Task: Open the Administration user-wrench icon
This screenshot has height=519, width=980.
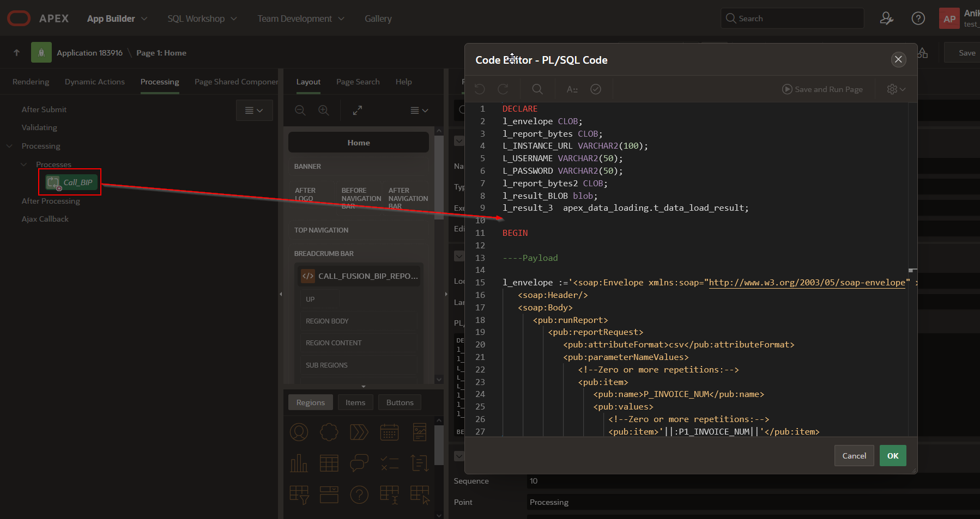Action: coord(887,18)
